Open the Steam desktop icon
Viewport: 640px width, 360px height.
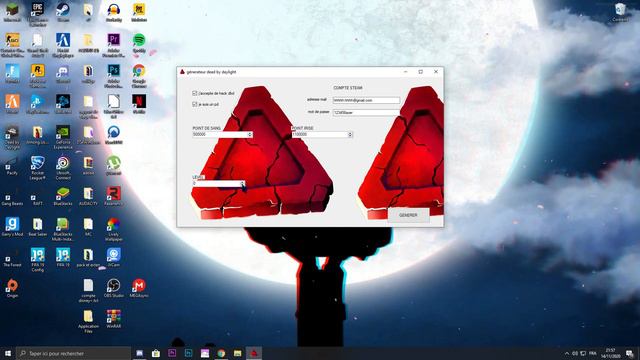63,12
